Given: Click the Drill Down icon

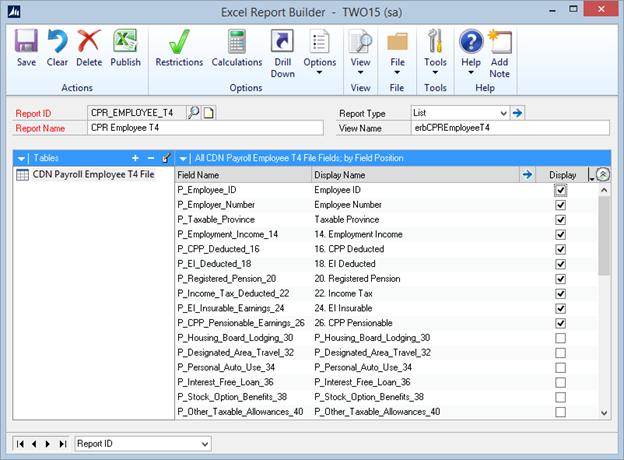Looking at the screenshot, I should pos(283,41).
